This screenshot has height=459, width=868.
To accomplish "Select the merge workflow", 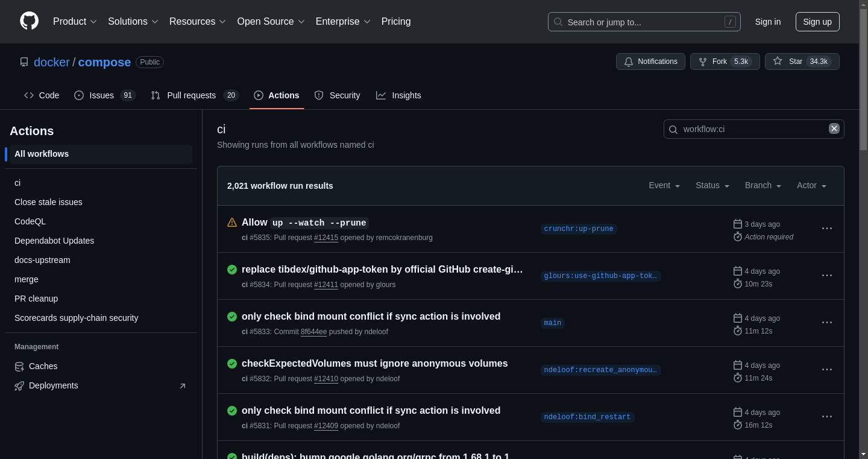I will pyautogui.click(x=101, y=279).
